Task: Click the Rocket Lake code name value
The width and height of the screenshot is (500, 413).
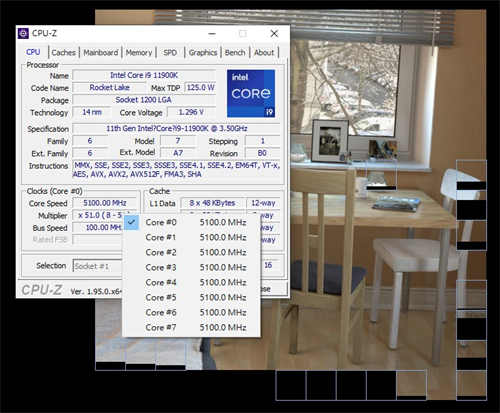Action: pos(109,88)
